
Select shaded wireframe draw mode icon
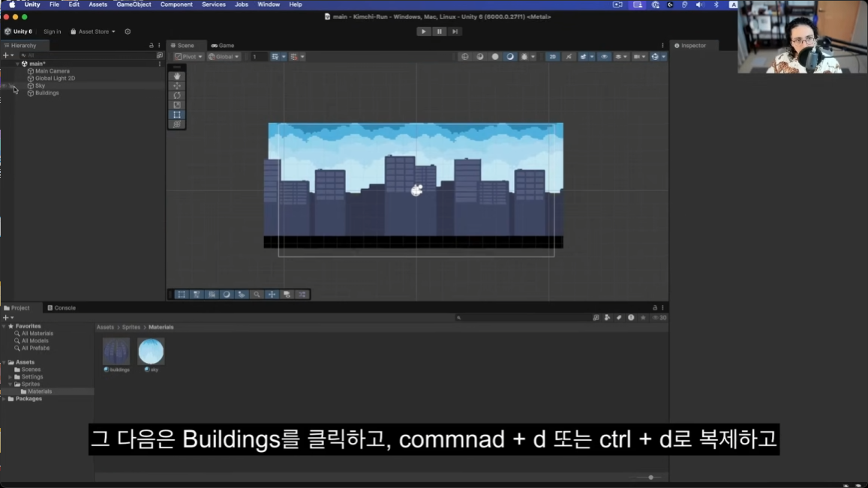[480, 56]
